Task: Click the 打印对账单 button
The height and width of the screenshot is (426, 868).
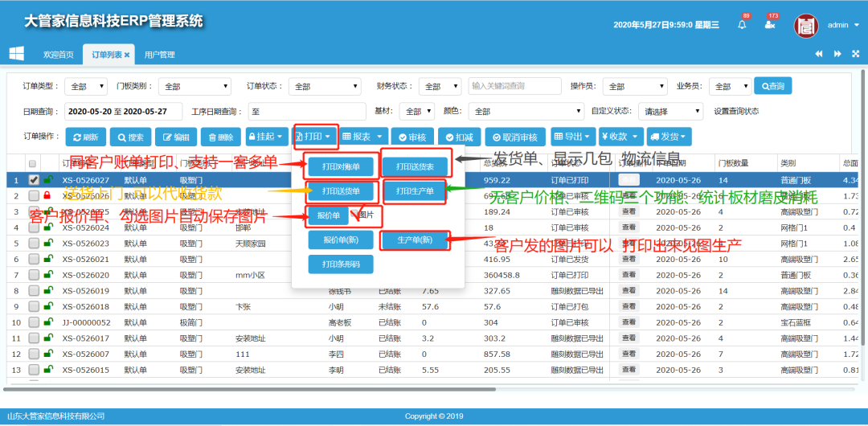Action: tap(341, 167)
